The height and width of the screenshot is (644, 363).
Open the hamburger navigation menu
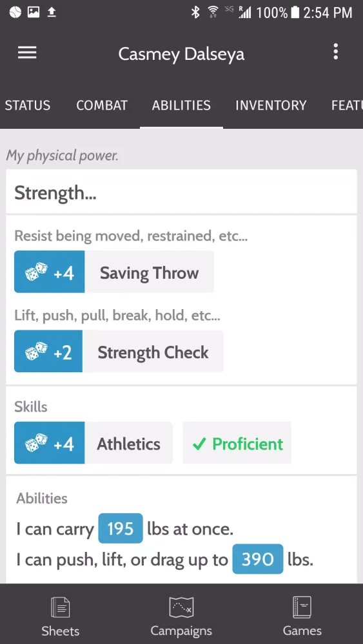pos(27,53)
